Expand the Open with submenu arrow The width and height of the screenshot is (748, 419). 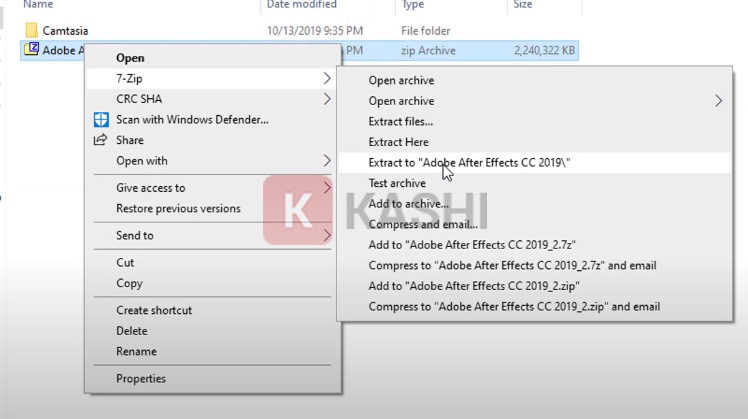pos(327,161)
